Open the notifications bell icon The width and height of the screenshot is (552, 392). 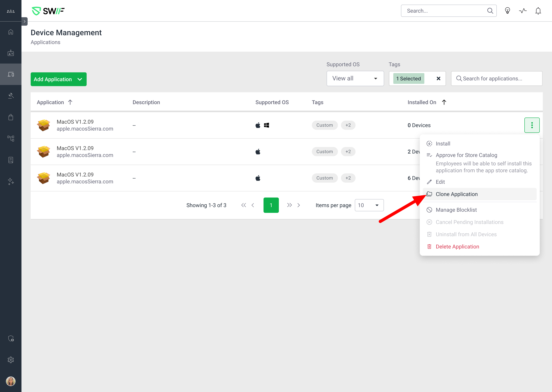click(538, 11)
